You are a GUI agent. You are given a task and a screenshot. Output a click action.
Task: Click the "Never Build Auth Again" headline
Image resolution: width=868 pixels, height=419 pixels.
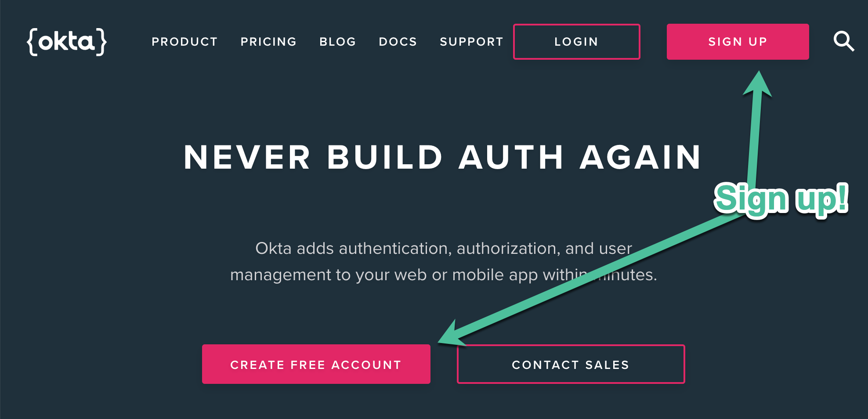point(442,157)
